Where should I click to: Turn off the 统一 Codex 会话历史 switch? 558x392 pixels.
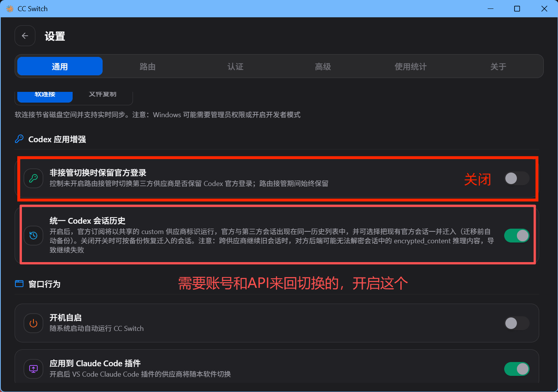click(x=517, y=236)
